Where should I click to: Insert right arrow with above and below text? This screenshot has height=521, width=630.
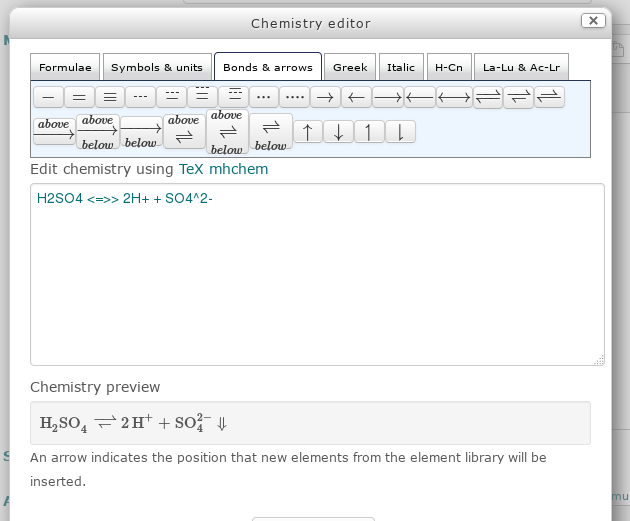pos(98,131)
